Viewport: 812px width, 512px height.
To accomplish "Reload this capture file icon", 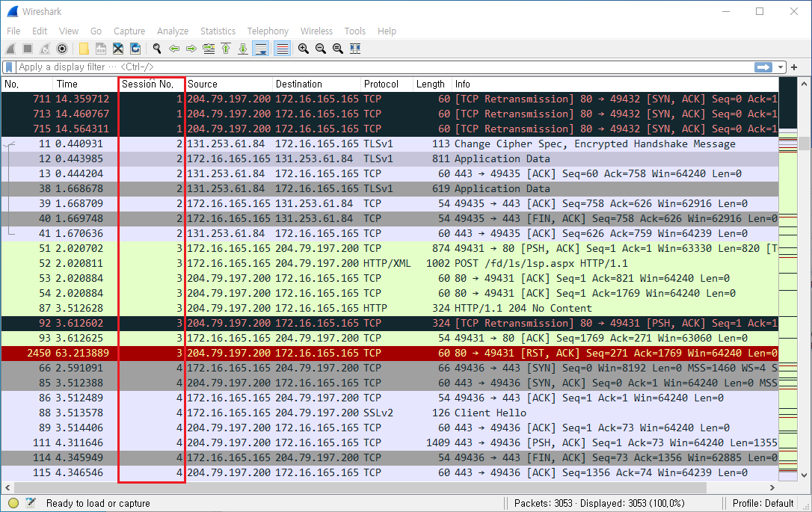I will [x=135, y=49].
